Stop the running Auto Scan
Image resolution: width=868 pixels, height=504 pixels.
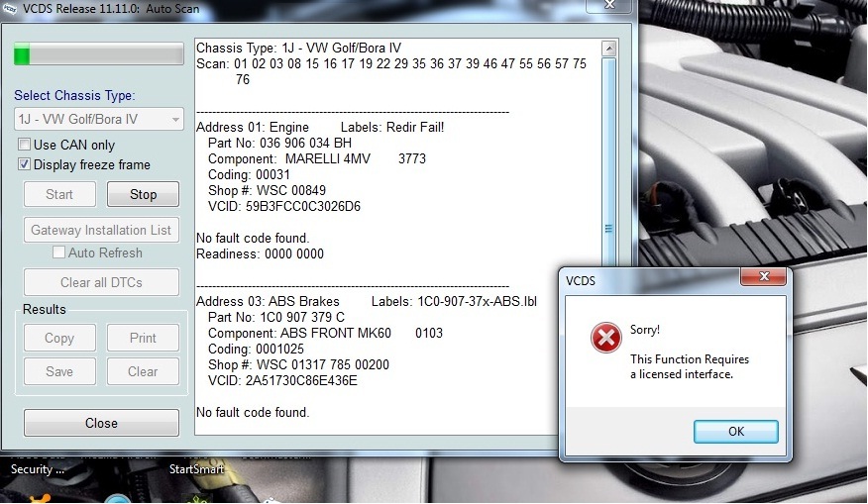pyautogui.click(x=143, y=194)
